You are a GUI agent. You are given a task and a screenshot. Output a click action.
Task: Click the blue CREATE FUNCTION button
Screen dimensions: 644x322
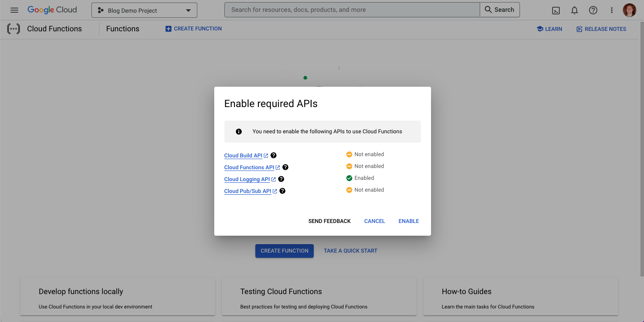(285, 250)
